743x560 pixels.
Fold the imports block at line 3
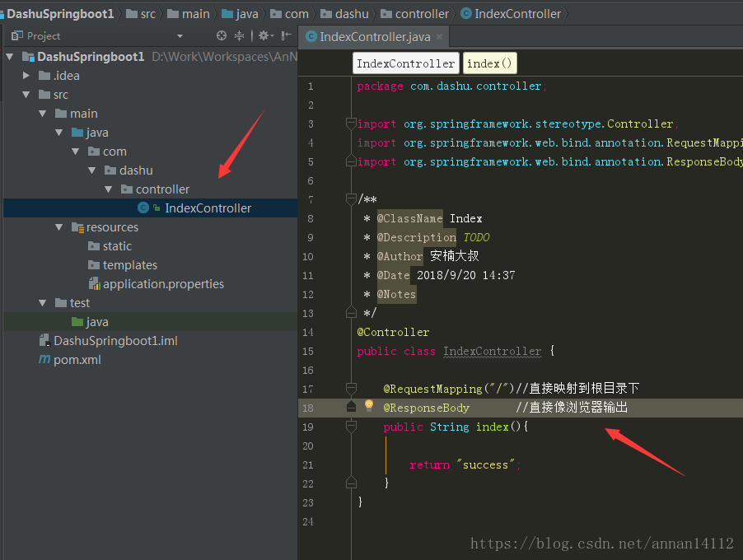[x=351, y=124]
